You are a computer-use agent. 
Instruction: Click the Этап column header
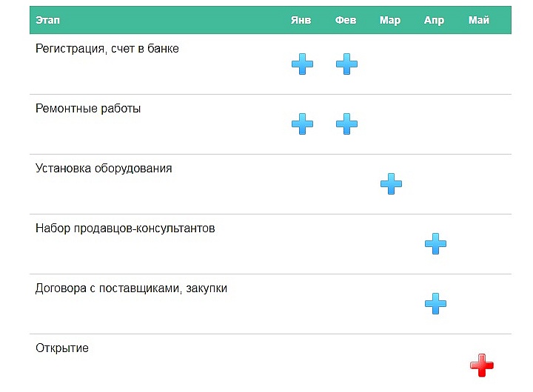point(47,20)
